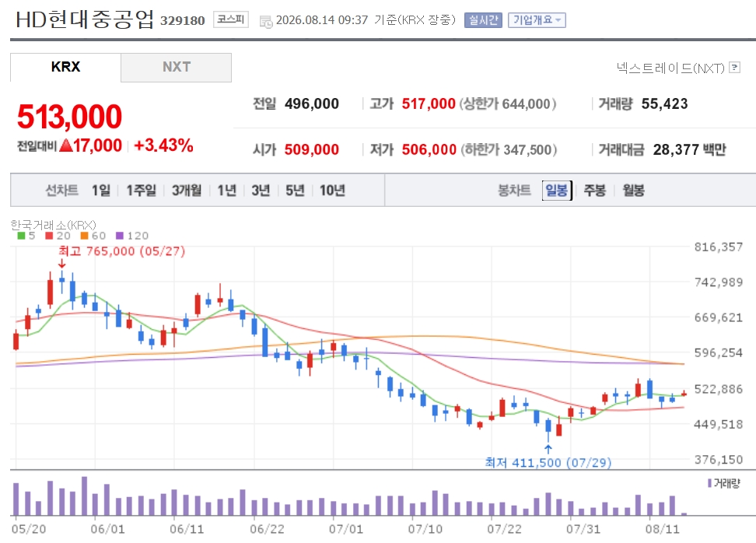Screen dimensions: 756x543
Task: Click the 2026.08.14 09:37 timestamp
Action: click(x=321, y=20)
